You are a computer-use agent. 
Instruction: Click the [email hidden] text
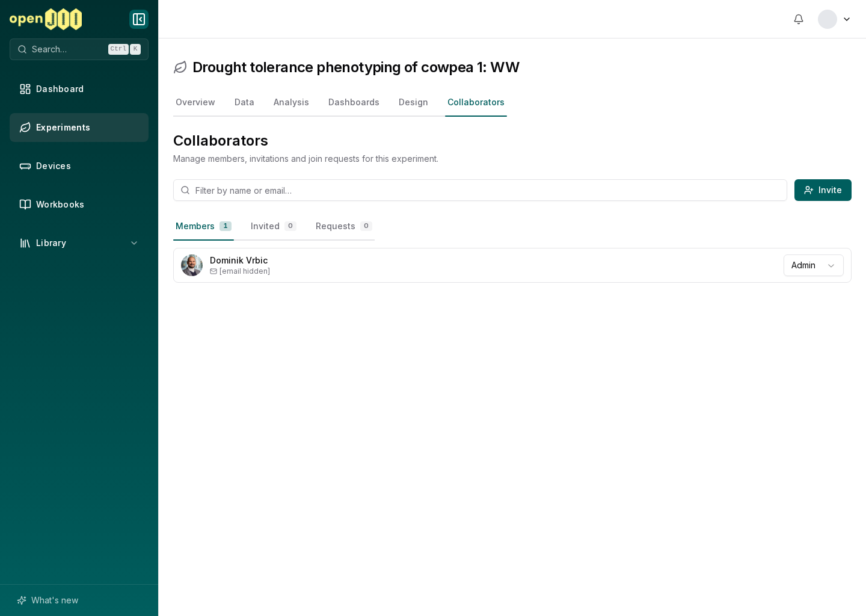245,271
